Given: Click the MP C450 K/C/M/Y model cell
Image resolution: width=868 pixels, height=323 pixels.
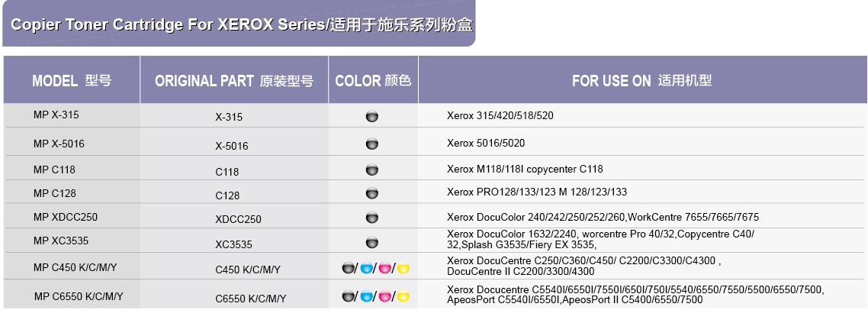Looking at the screenshot, I should coord(75,267).
